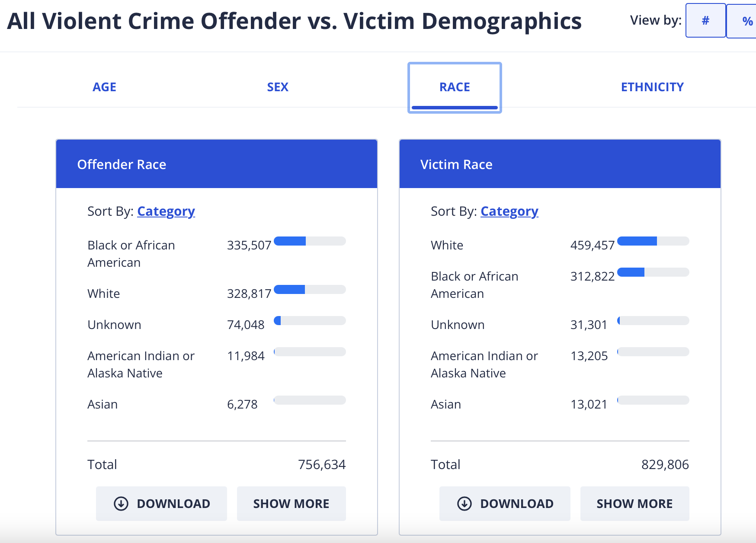
Task: Switch to the ETHNICITY tab
Action: click(652, 87)
